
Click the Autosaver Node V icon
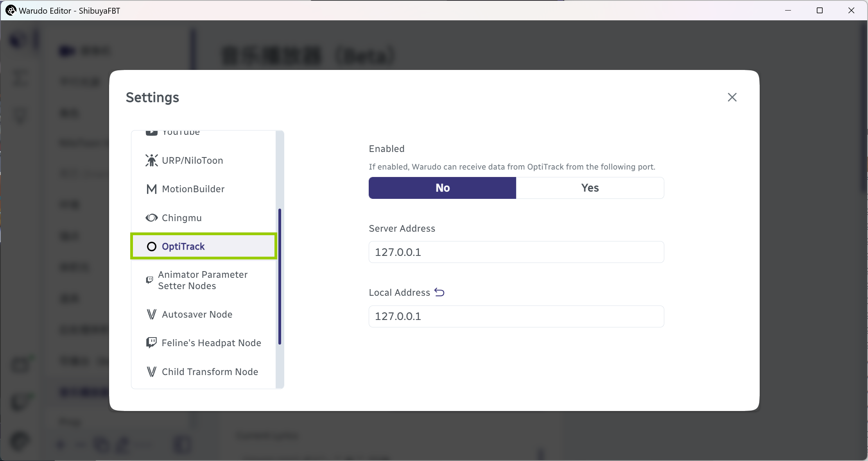tap(152, 314)
